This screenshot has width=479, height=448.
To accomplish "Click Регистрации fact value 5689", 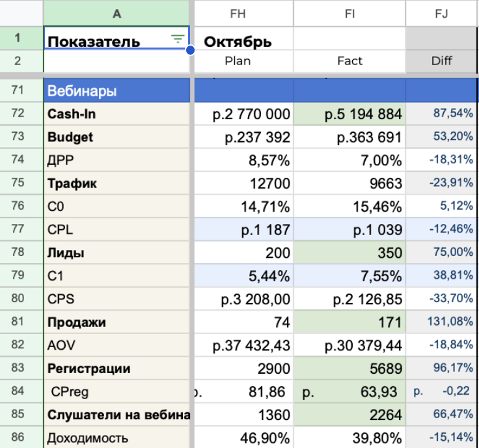I will (x=349, y=369).
